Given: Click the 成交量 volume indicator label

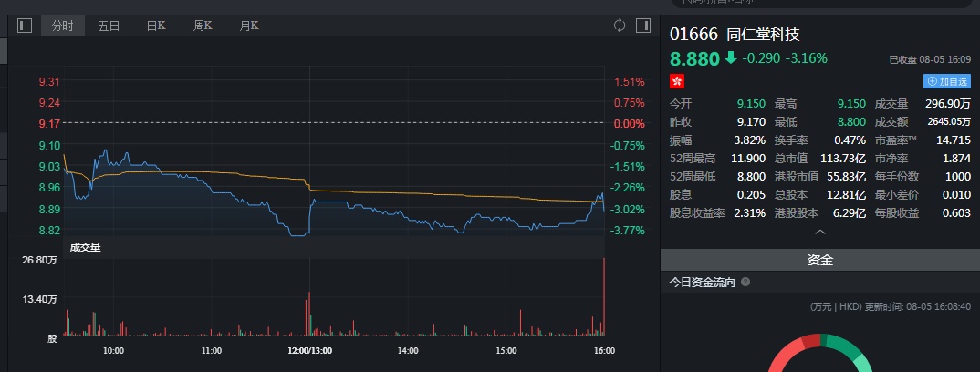Looking at the screenshot, I should [x=86, y=246].
